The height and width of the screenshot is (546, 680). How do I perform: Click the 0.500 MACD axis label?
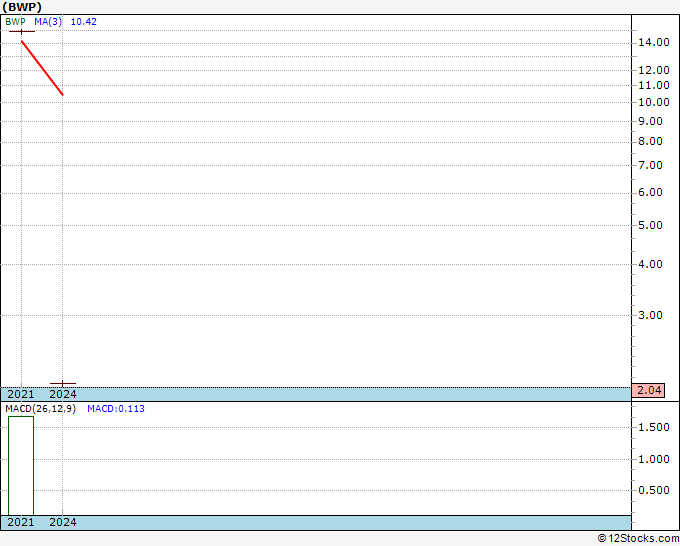point(654,490)
